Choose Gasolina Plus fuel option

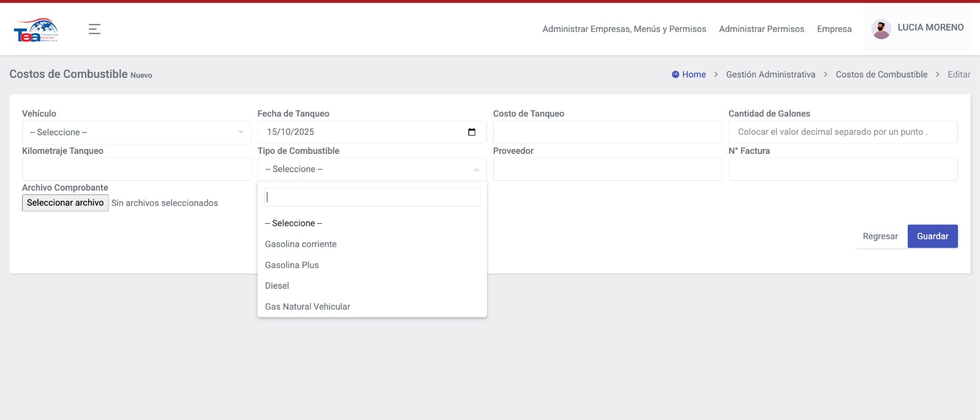tap(292, 265)
